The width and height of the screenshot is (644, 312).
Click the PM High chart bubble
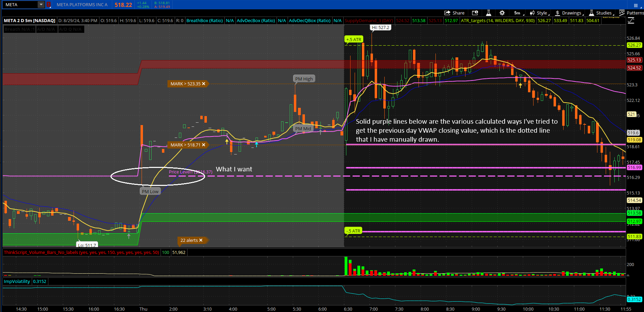[304, 79]
